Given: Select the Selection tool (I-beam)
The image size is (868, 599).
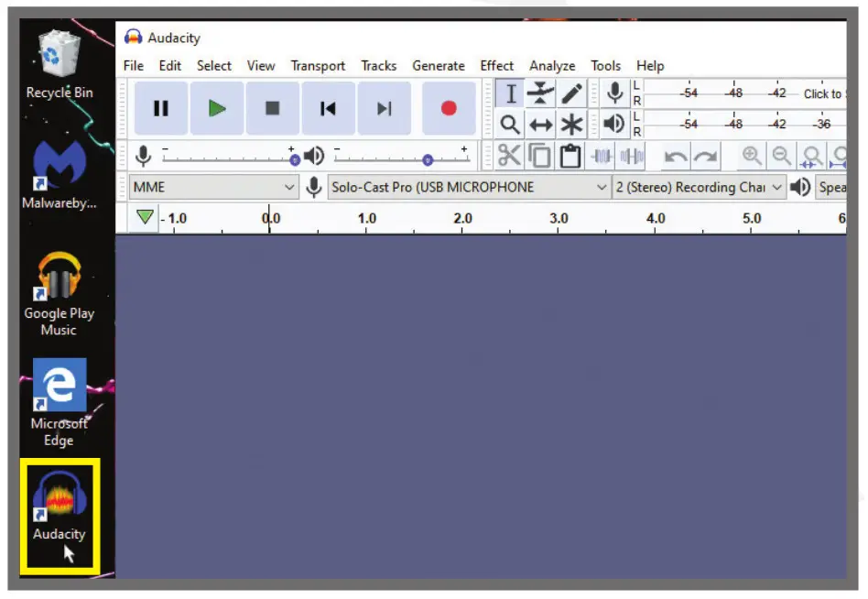Looking at the screenshot, I should point(510,93).
